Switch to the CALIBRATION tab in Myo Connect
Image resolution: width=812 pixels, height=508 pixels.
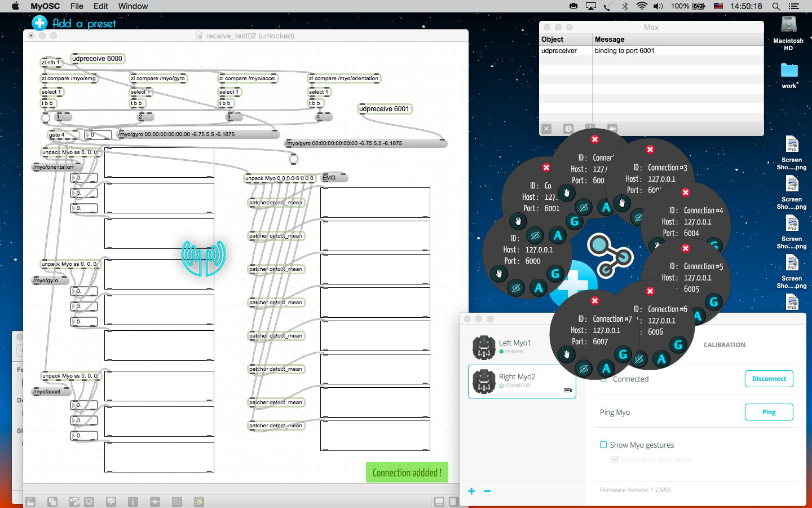tap(724, 345)
